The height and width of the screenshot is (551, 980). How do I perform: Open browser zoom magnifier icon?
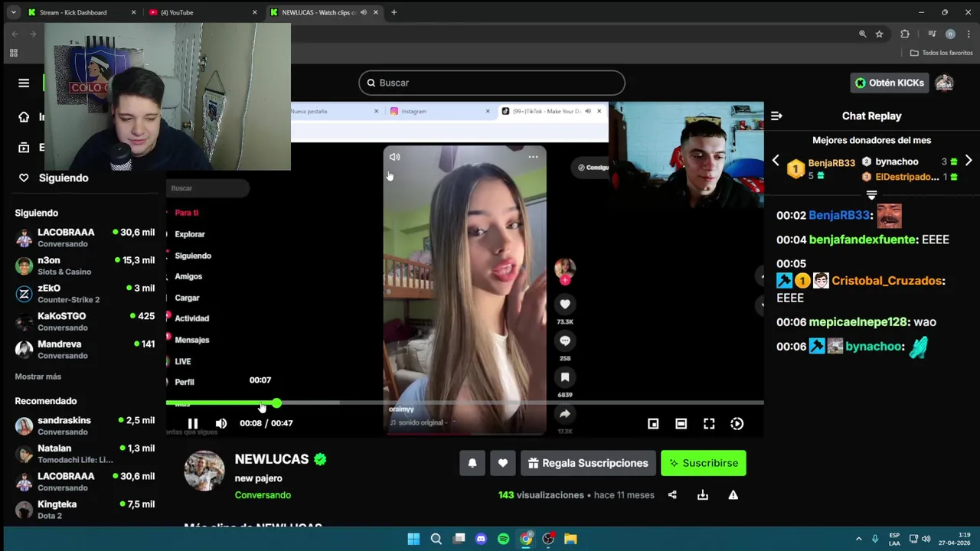click(x=863, y=34)
